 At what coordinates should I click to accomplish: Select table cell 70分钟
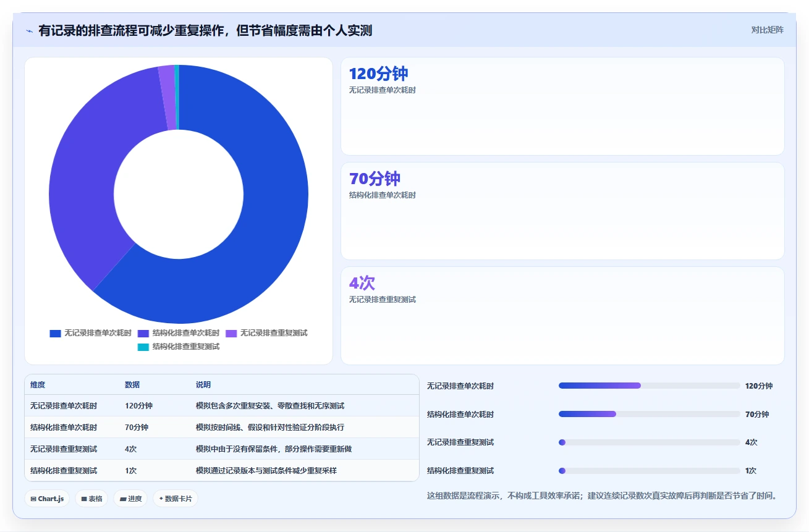point(137,428)
